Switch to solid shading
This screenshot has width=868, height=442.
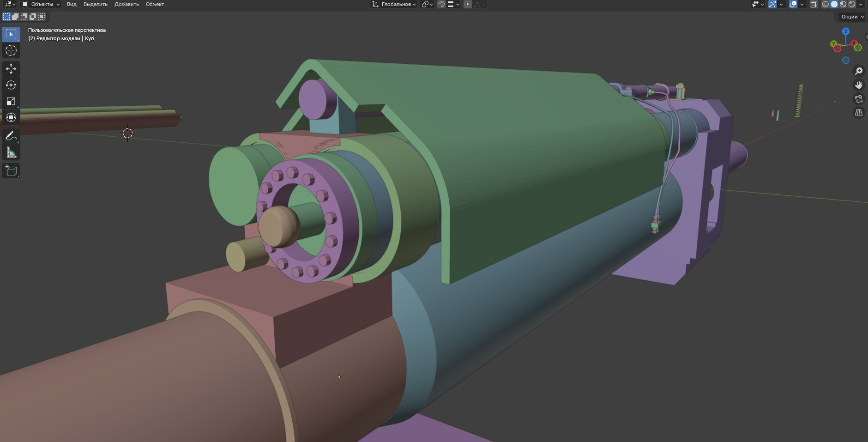(x=834, y=4)
